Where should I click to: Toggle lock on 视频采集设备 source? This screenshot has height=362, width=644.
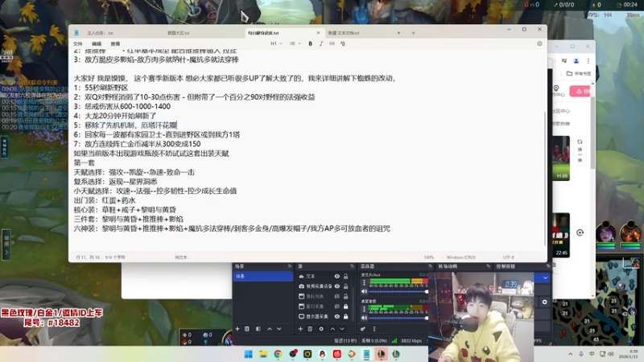(x=346, y=286)
